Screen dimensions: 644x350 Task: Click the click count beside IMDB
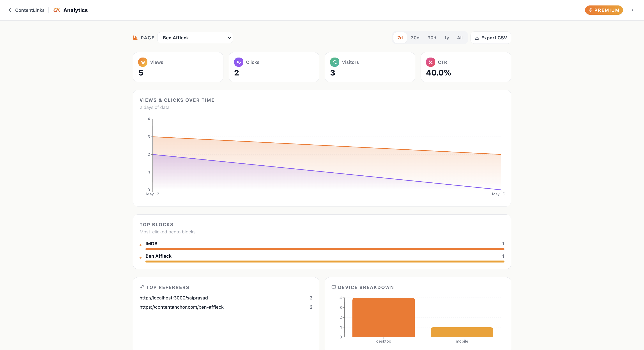[503, 244]
